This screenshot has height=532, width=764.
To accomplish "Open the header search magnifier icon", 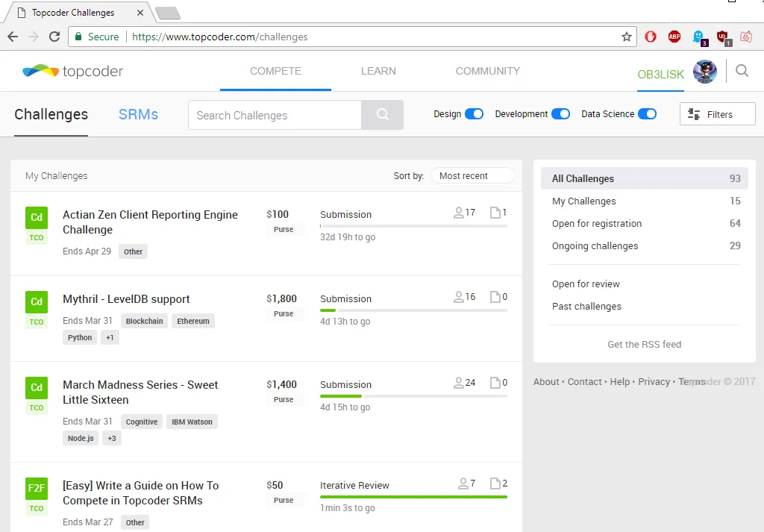I will tap(742, 71).
